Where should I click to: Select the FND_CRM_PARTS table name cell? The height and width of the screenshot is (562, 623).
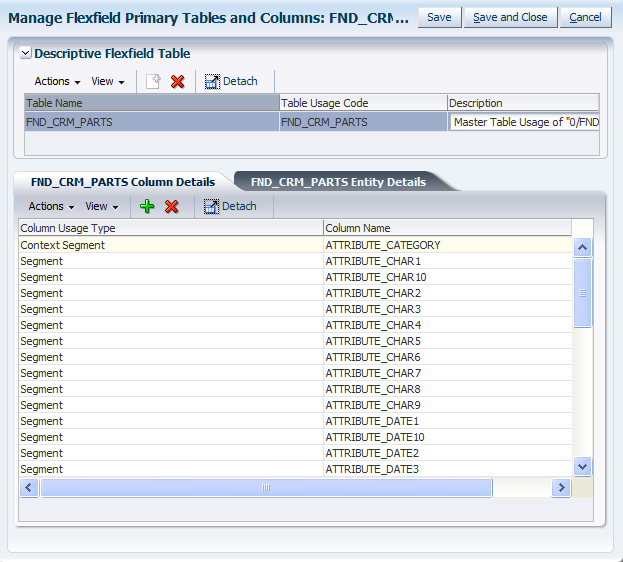[152, 122]
